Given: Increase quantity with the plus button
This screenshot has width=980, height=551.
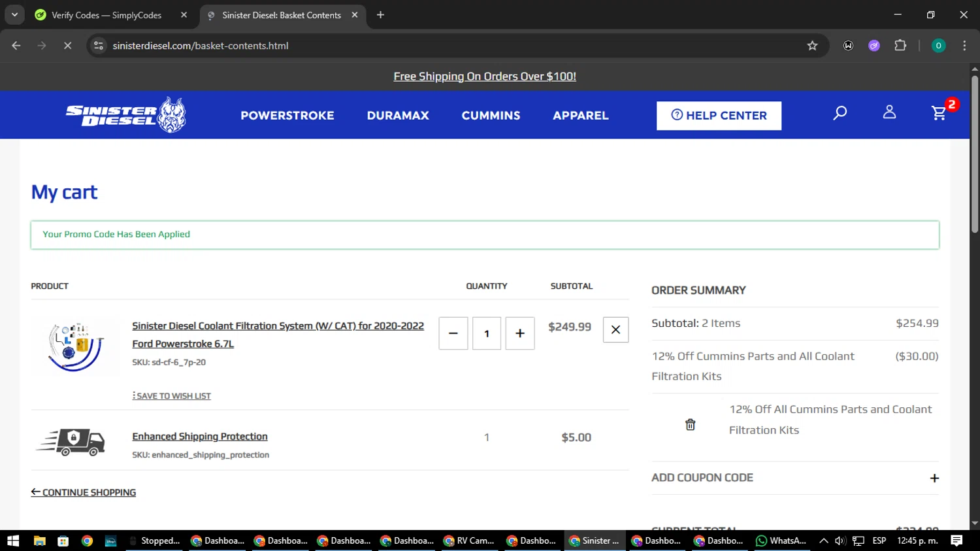Looking at the screenshot, I should click(x=520, y=333).
